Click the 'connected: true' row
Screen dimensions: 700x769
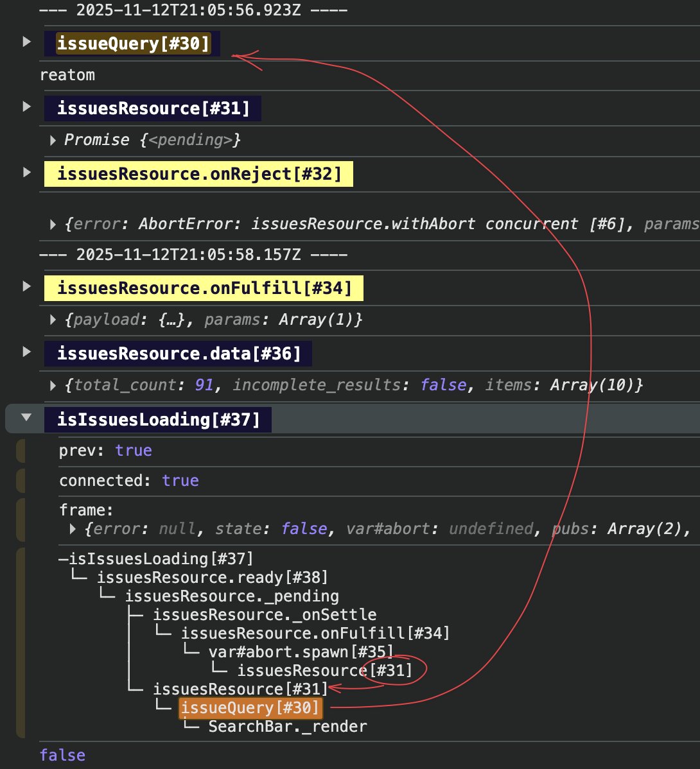point(128,481)
